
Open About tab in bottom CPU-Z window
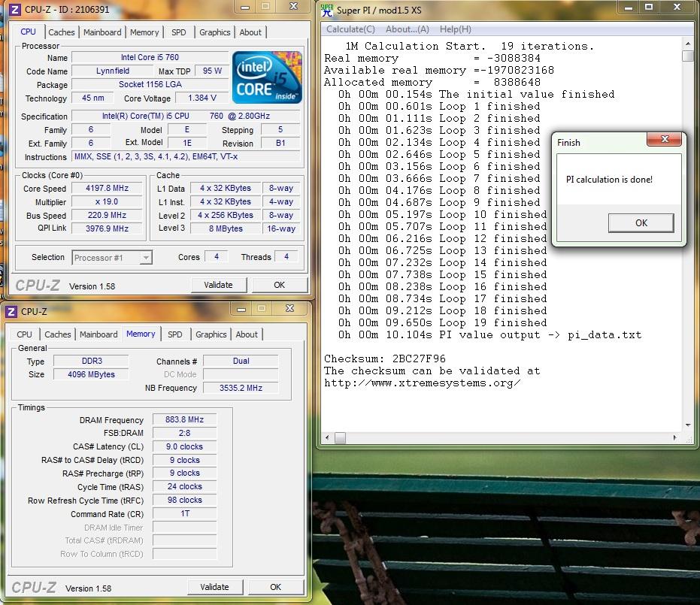[x=247, y=334]
